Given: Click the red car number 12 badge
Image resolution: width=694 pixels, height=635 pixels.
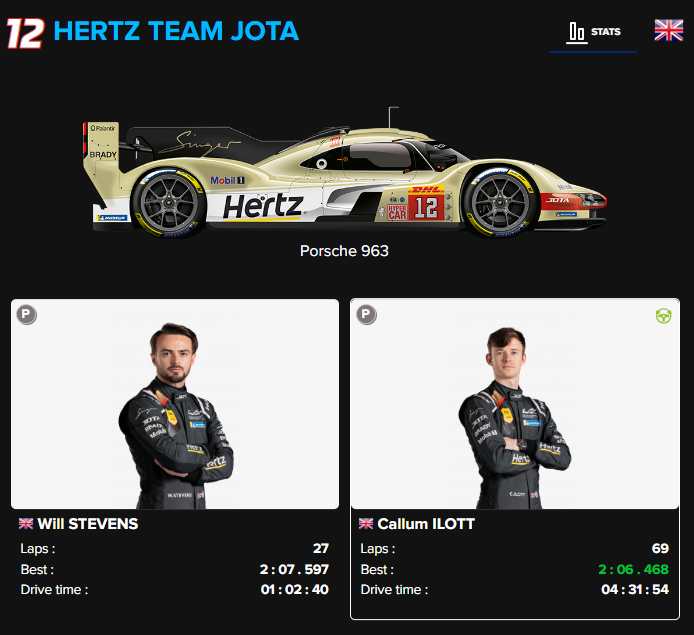Looking at the screenshot, I should [26, 33].
